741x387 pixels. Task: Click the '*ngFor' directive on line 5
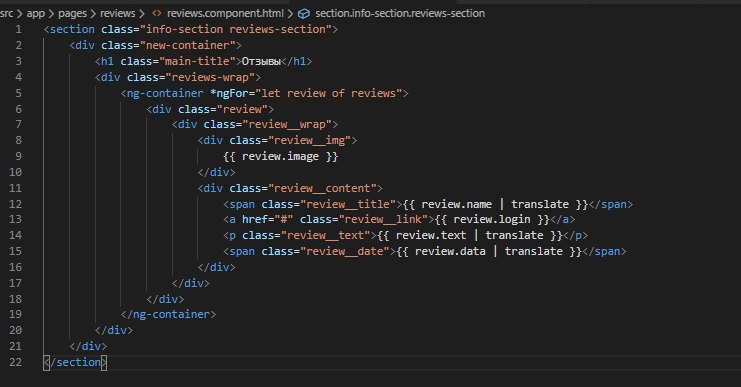click(229, 93)
